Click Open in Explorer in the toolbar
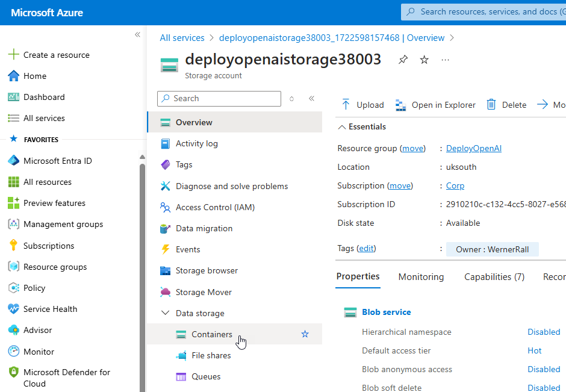Viewport: 566px width, 392px height. [x=435, y=105]
